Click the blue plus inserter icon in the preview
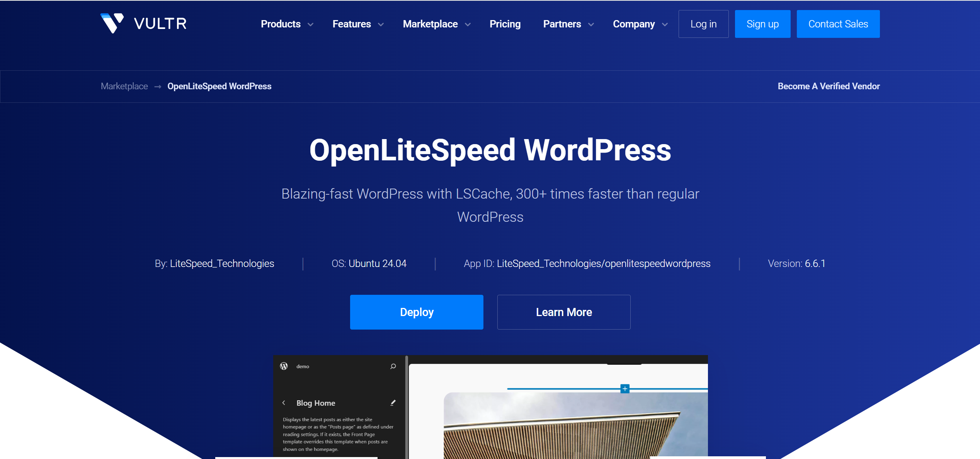980x459 pixels. [625, 389]
